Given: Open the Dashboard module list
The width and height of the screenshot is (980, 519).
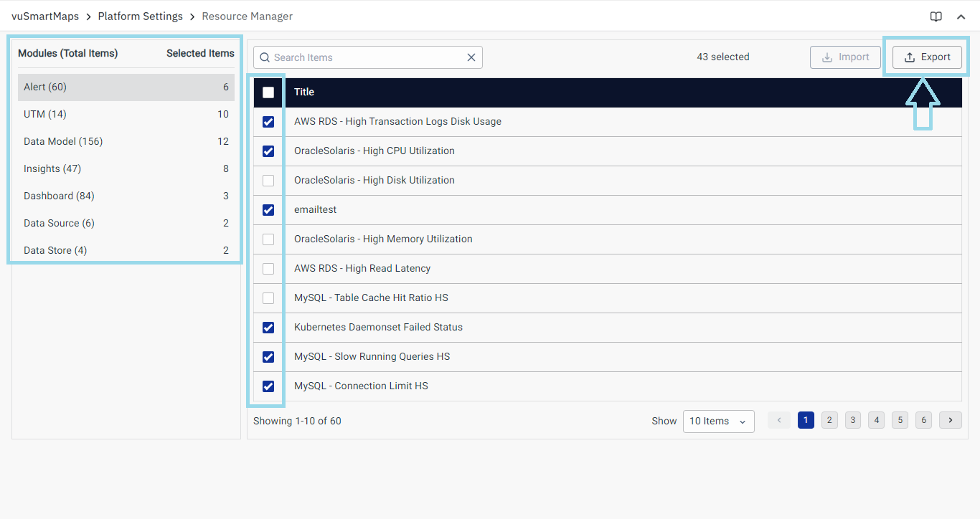Looking at the screenshot, I should click(59, 196).
